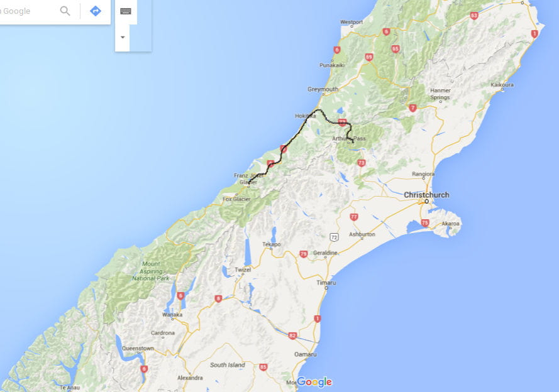Screen dimensions: 559x392
Task: Click the search magnifier icon
Action: point(65,11)
